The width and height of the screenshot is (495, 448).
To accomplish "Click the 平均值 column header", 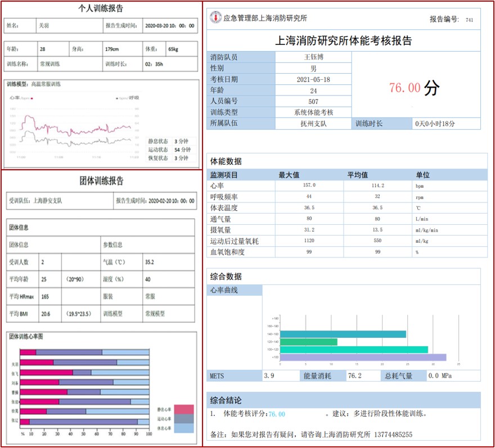I will 357,175.
